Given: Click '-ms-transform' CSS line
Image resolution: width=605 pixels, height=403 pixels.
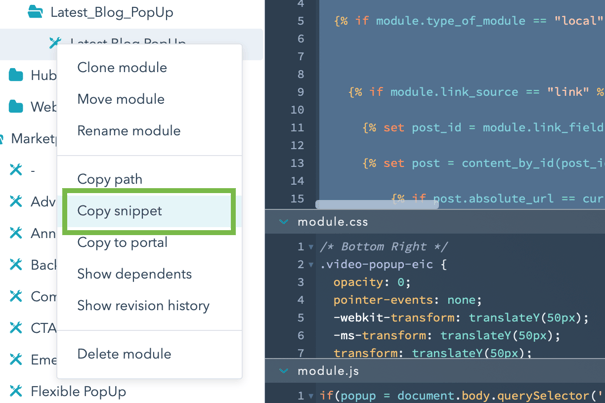Looking at the screenshot, I should click(x=447, y=335).
